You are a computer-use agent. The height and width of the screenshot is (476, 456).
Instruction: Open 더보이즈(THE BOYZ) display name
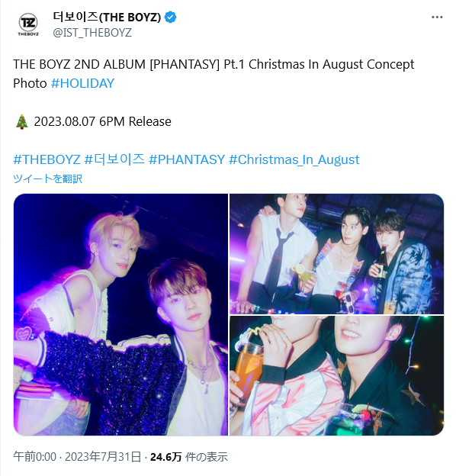coord(107,17)
